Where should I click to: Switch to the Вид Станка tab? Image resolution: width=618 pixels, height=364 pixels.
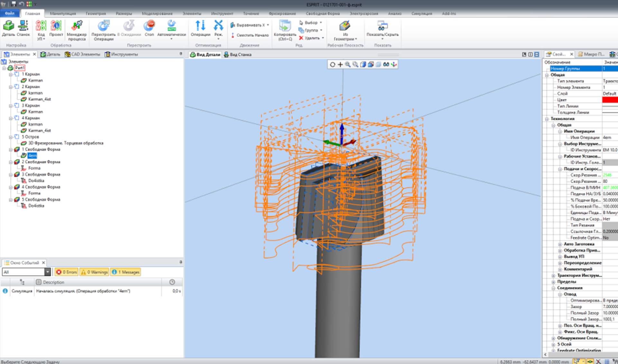click(x=238, y=54)
